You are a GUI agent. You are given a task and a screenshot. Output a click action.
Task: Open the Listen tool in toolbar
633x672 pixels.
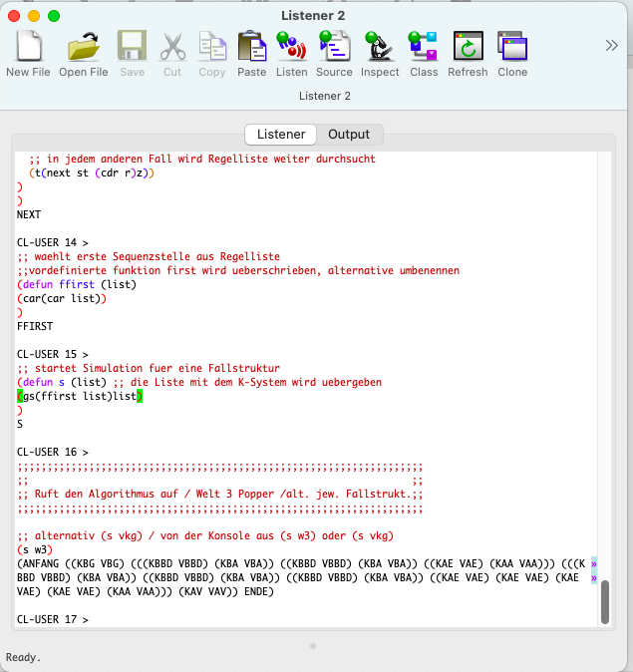coord(291,47)
